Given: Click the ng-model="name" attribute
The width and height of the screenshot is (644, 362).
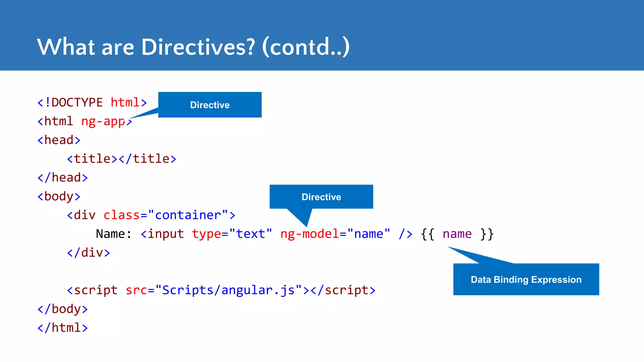Looking at the screenshot, I should (335, 234).
